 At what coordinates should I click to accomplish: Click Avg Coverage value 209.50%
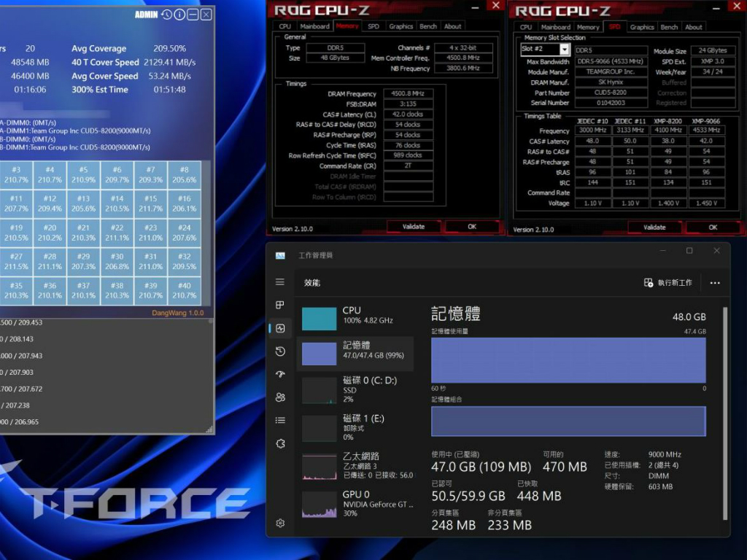coord(169,49)
